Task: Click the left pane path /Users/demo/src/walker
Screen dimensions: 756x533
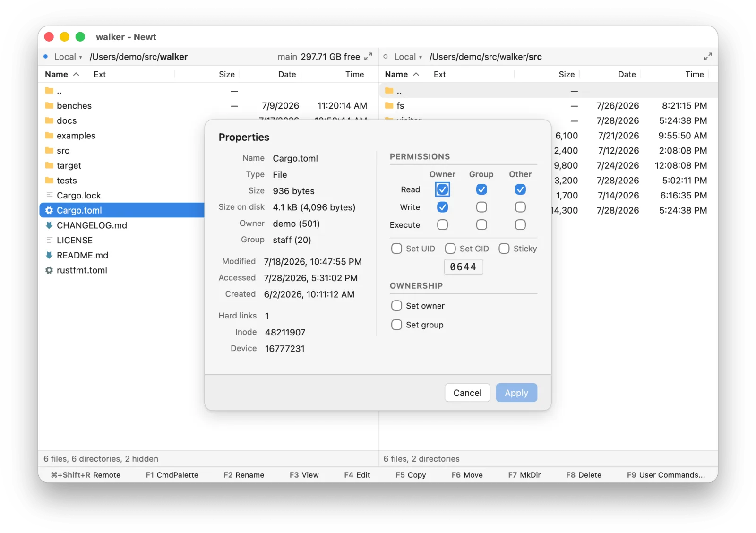Action: (138, 57)
